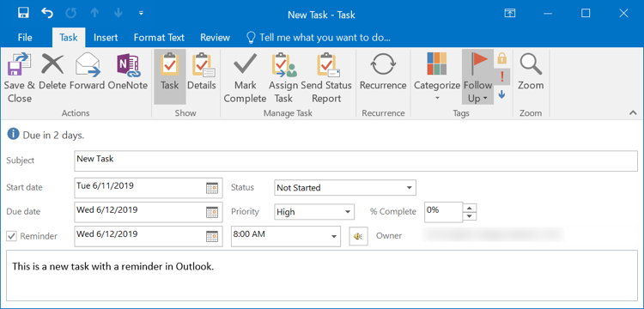Send the task to OneNote
644x309 pixels.
128,71
